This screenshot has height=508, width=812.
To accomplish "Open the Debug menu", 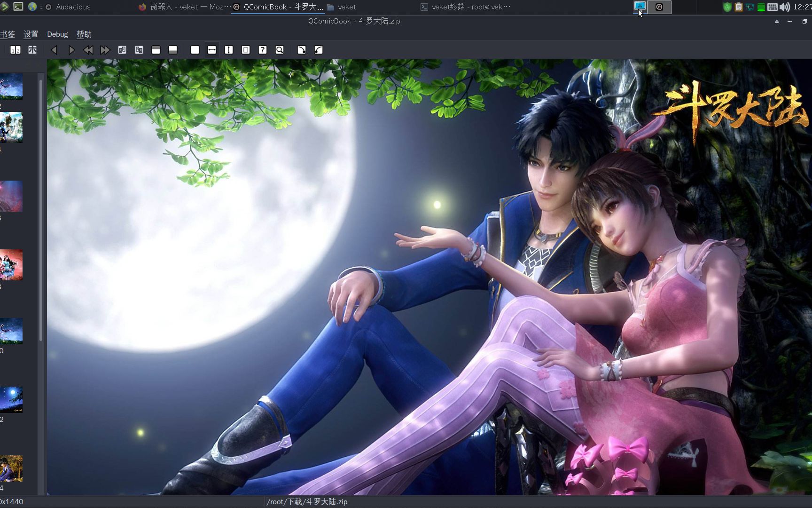I will tap(57, 34).
